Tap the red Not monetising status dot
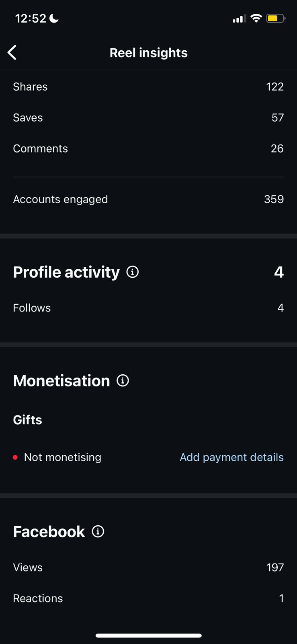This screenshot has width=297, height=644. click(x=15, y=457)
